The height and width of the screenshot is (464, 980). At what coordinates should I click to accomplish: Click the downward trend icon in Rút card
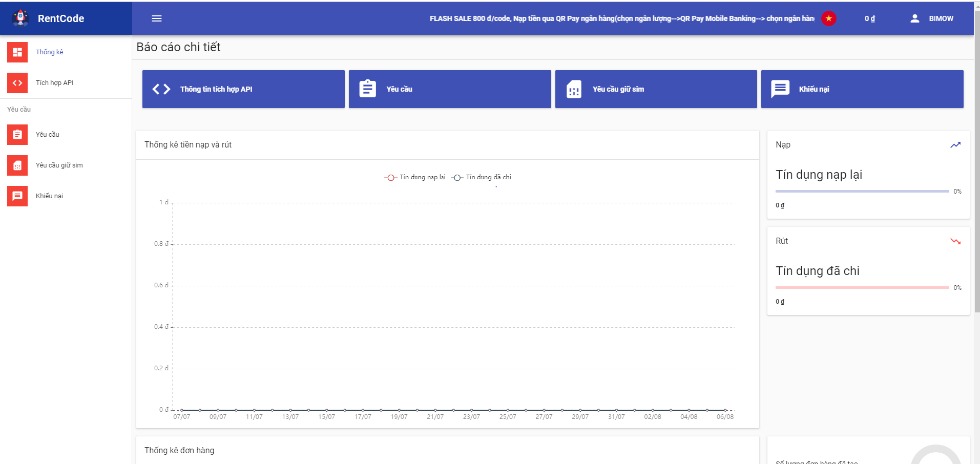955,241
